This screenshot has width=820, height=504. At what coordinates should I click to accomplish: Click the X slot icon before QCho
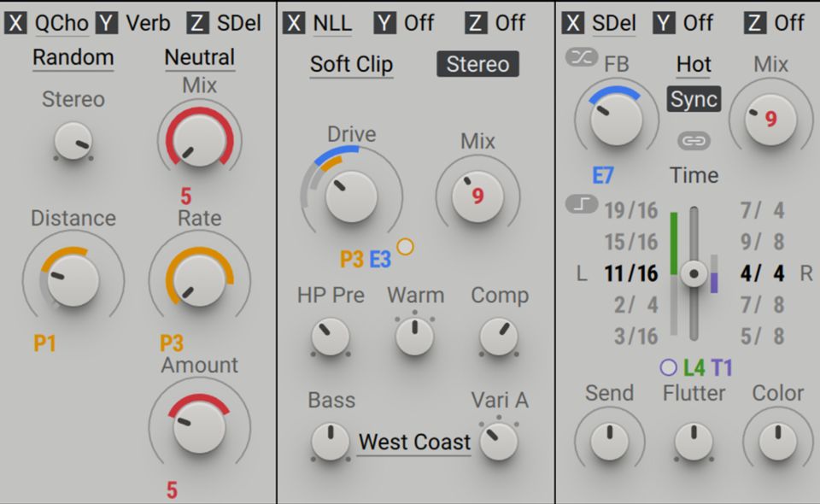(15, 23)
